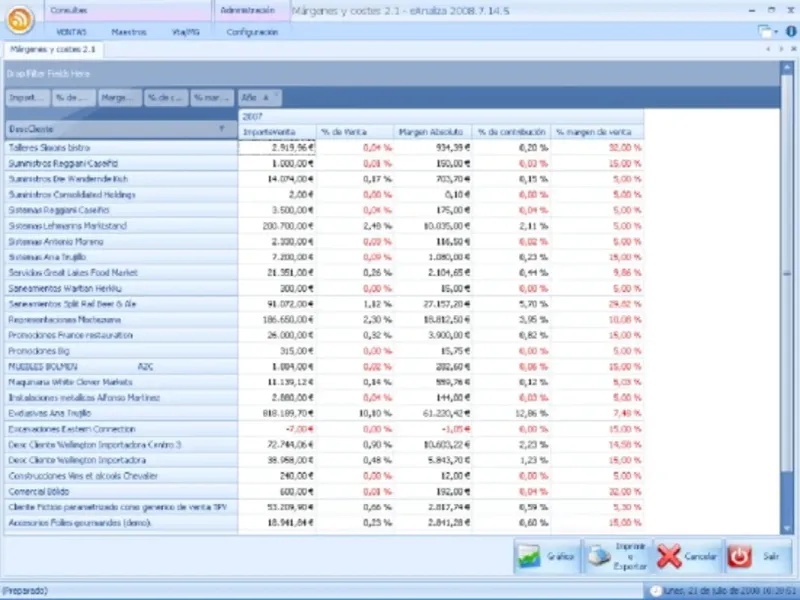This screenshot has width=800, height=600.
Task: Click the % de Venta column header
Action: coord(355,132)
